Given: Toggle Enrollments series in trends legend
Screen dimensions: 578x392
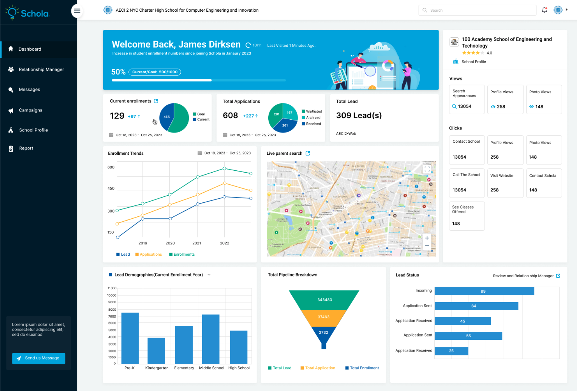Looking at the screenshot, I should point(182,255).
